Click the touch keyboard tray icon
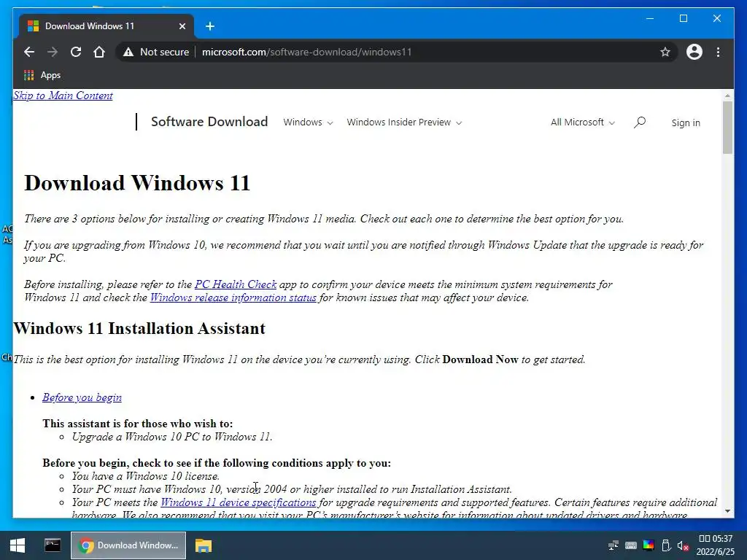Viewport: 747px width, 560px height. click(x=631, y=545)
